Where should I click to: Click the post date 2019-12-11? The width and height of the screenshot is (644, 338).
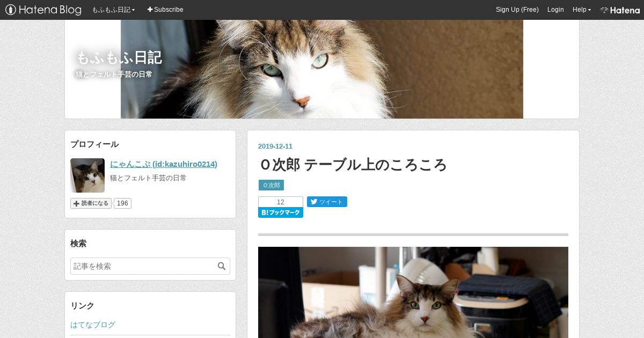275,146
